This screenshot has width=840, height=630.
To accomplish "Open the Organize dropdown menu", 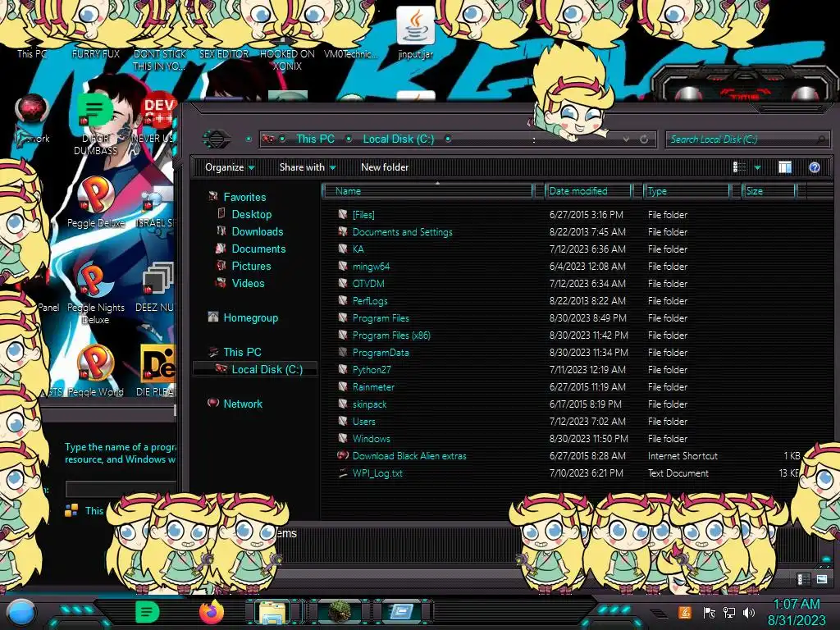I will click(230, 167).
